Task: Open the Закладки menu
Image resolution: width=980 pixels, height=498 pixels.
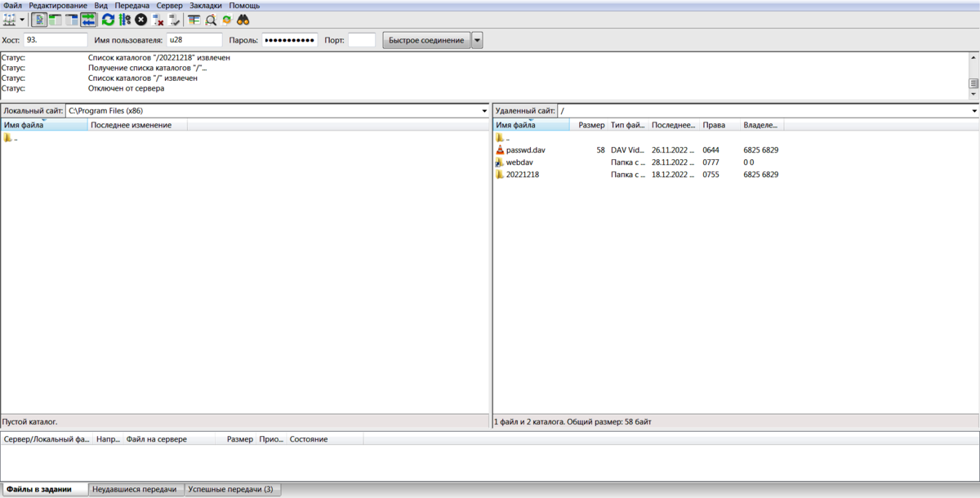Action: click(206, 6)
